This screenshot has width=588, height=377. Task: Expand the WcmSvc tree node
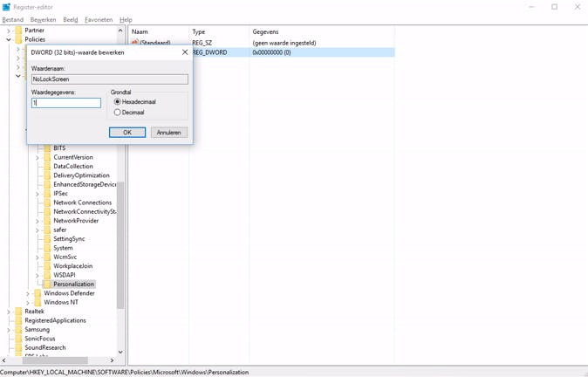pos(38,257)
